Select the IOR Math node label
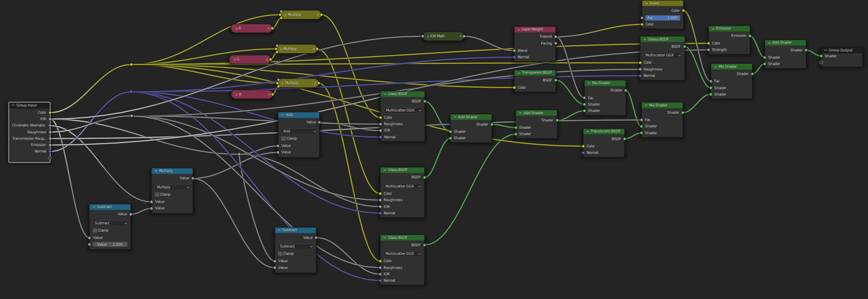The image size is (868, 299). point(437,36)
